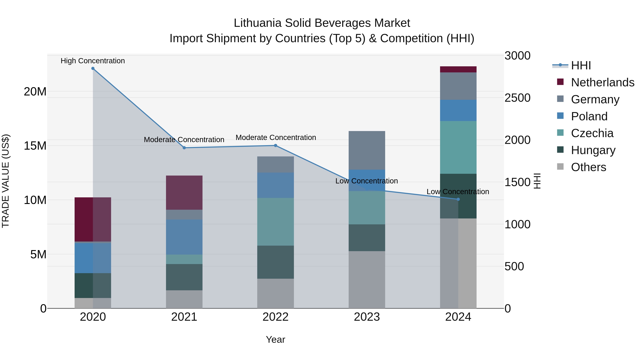The height and width of the screenshot is (362, 644).
Task: Click the rotated HHI right axis title
Action: (x=537, y=181)
